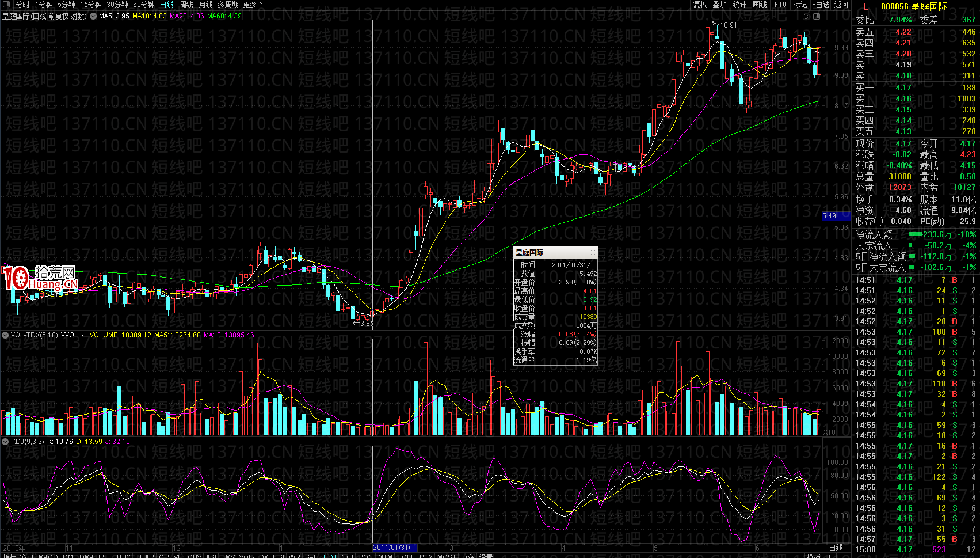The image size is (980, 558).
Task: Click the panel layout icon at top-left
Action: tap(6, 5)
